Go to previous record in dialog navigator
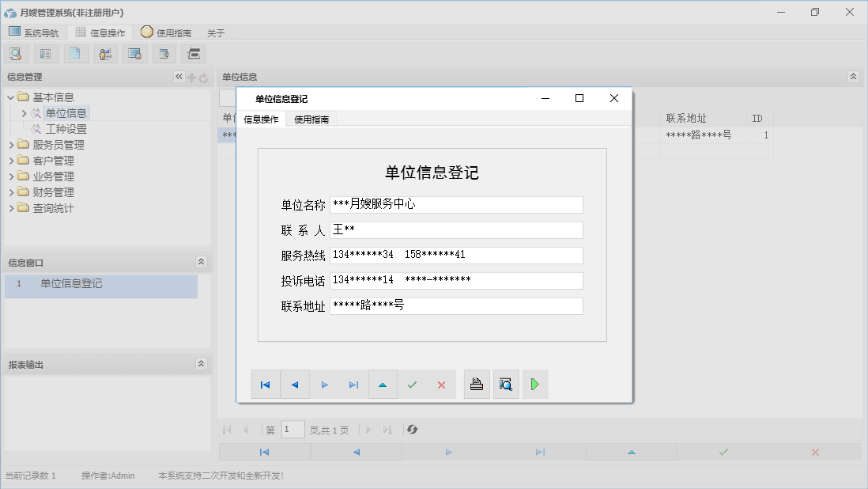868x489 pixels. [295, 385]
